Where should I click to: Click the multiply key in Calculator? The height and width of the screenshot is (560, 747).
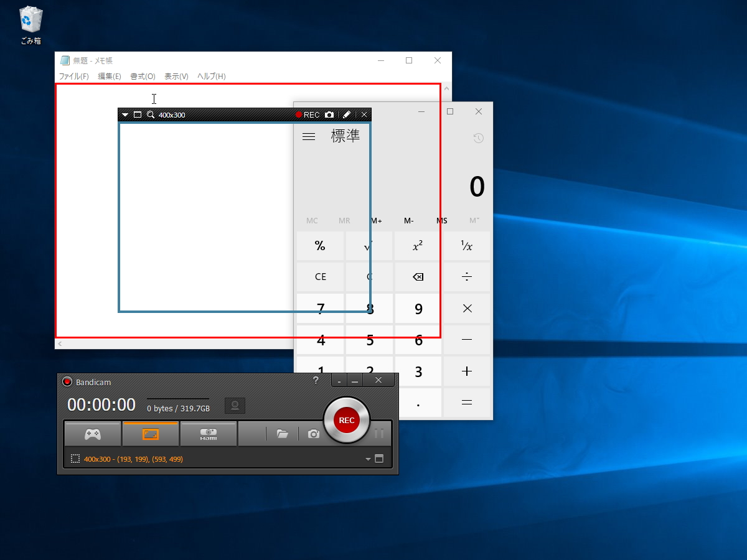pyautogui.click(x=466, y=309)
